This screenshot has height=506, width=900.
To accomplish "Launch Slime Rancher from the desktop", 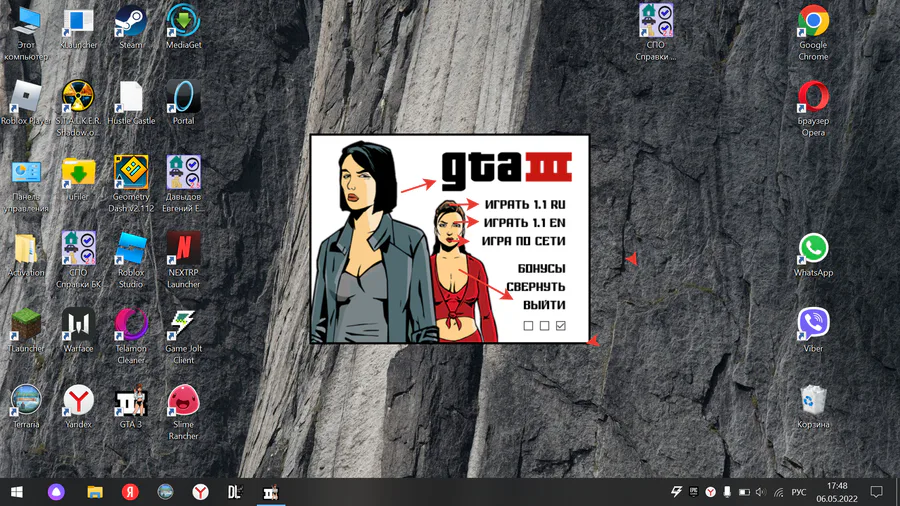I will click(x=183, y=412).
